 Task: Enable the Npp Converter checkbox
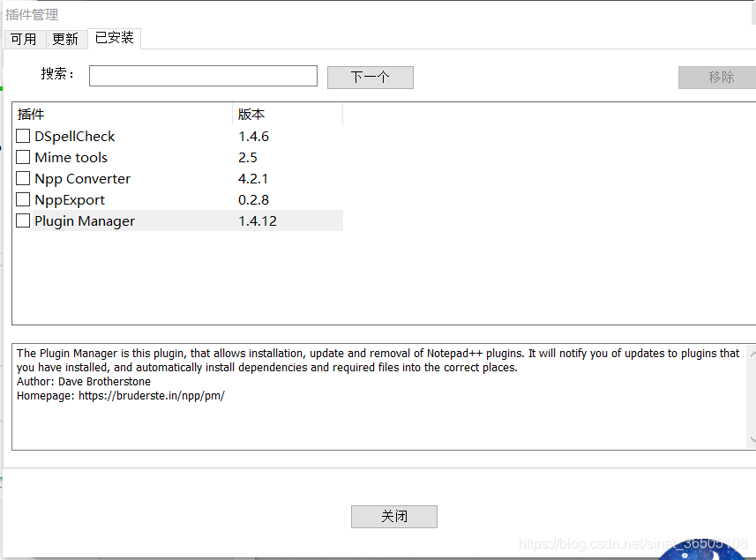click(23, 178)
